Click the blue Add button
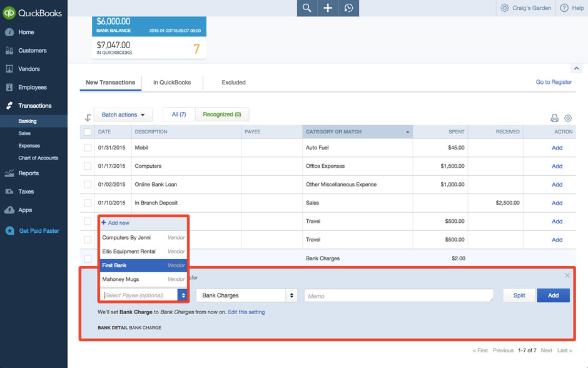The width and height of the screenshot is (588, 368). pyautogui.click(x=553, y=295)
